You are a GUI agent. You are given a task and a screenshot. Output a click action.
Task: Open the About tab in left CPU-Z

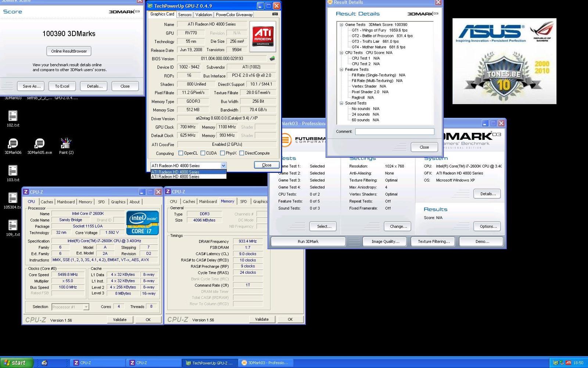point(135,202)
